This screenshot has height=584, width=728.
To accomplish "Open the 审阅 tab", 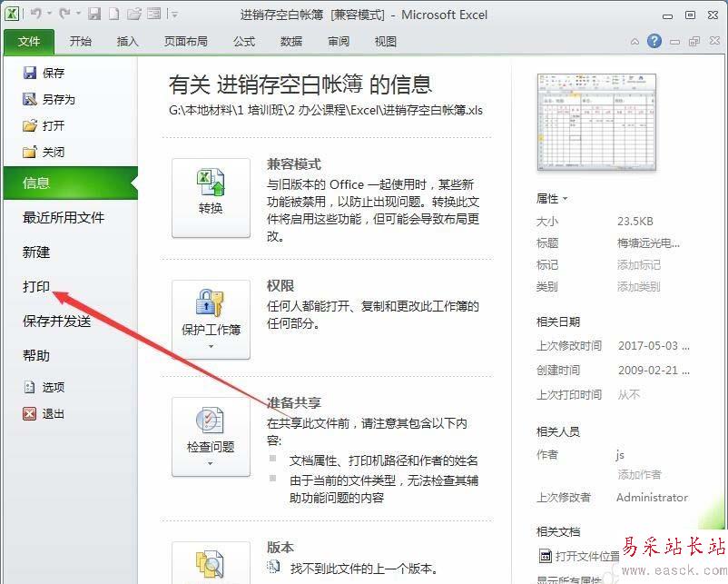I will pyautogui.click(x=339, y=42).
